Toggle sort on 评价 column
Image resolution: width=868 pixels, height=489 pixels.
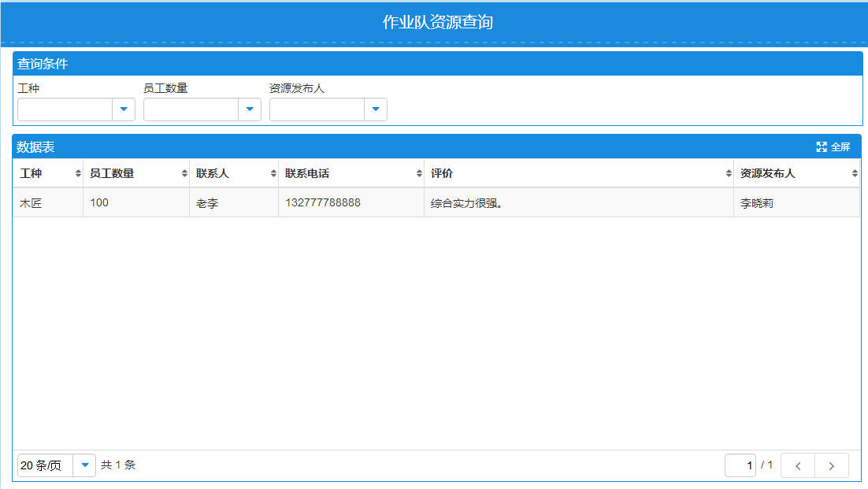729,173
